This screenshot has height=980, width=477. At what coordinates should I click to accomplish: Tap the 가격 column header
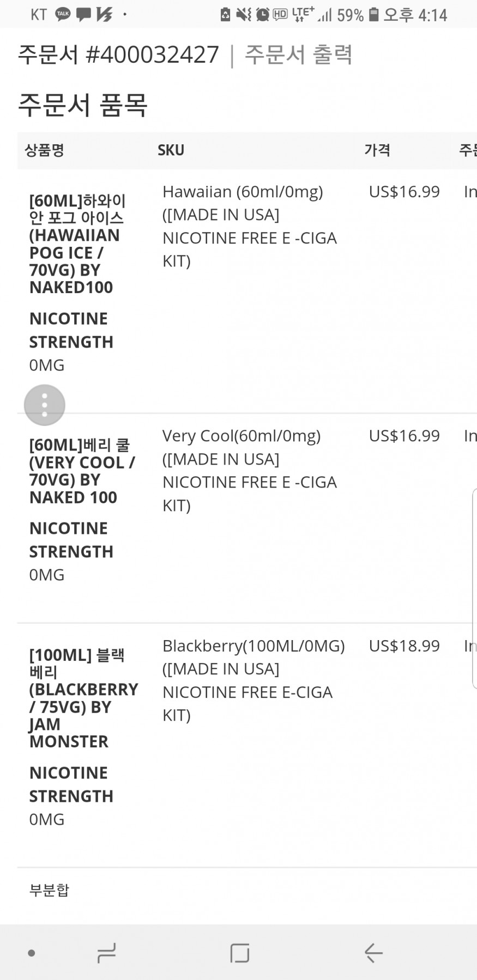point(377,150)
